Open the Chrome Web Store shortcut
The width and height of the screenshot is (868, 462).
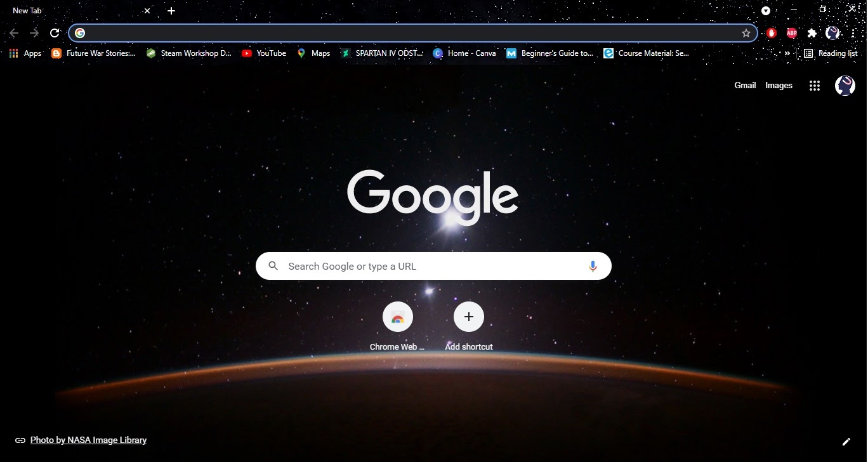point(397,317)
